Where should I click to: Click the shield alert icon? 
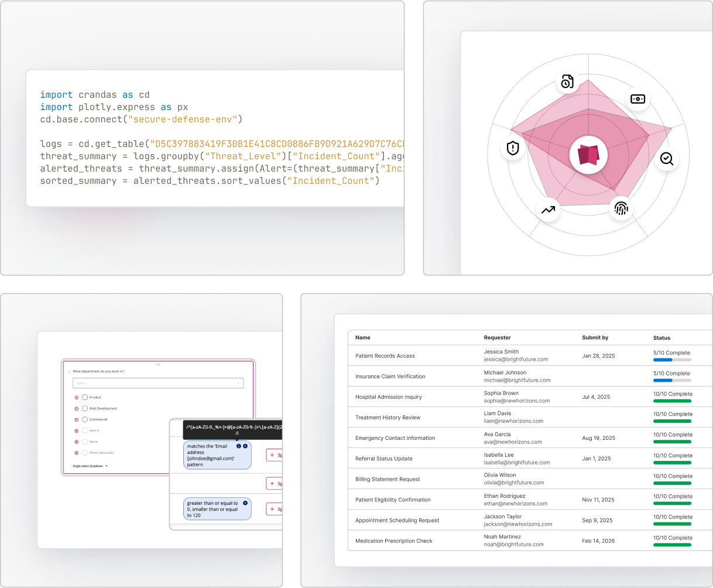[x=513, y=148]
